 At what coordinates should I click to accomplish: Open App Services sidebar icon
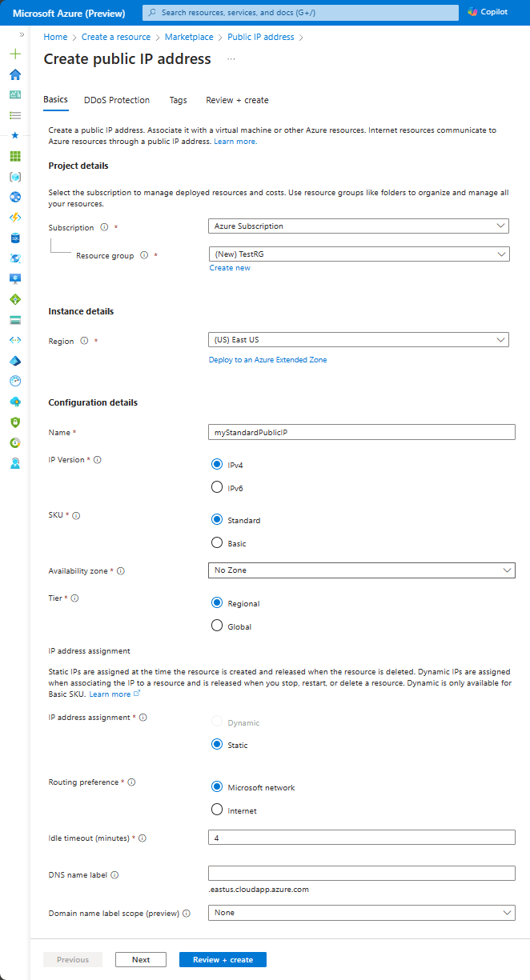point(15,197)
